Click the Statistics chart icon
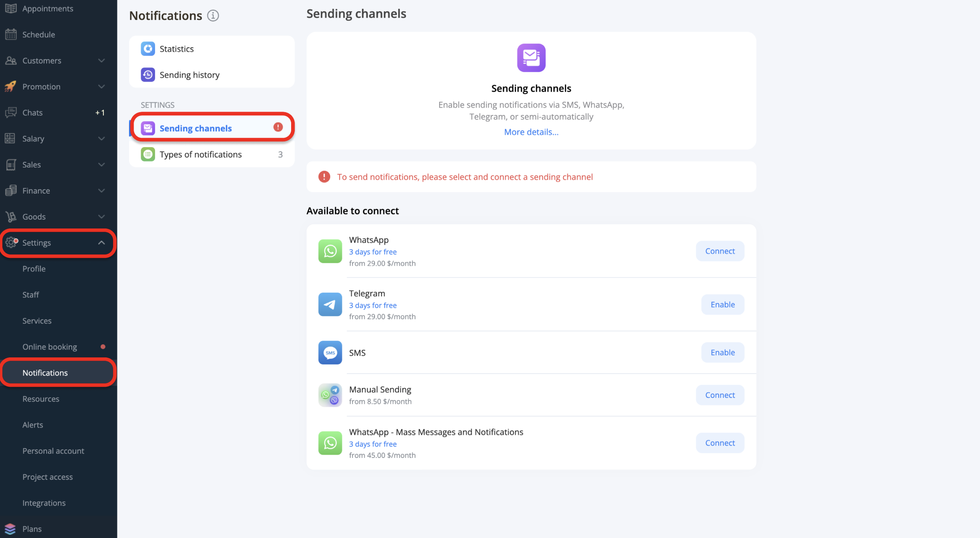The height and width of the screenshot is (538, 980). coord(148,49)
